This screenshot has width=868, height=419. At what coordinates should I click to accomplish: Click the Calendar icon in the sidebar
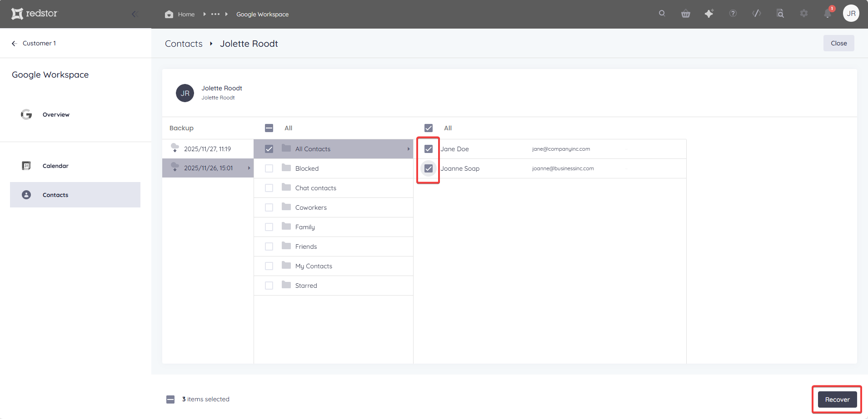tap(26, 166)
